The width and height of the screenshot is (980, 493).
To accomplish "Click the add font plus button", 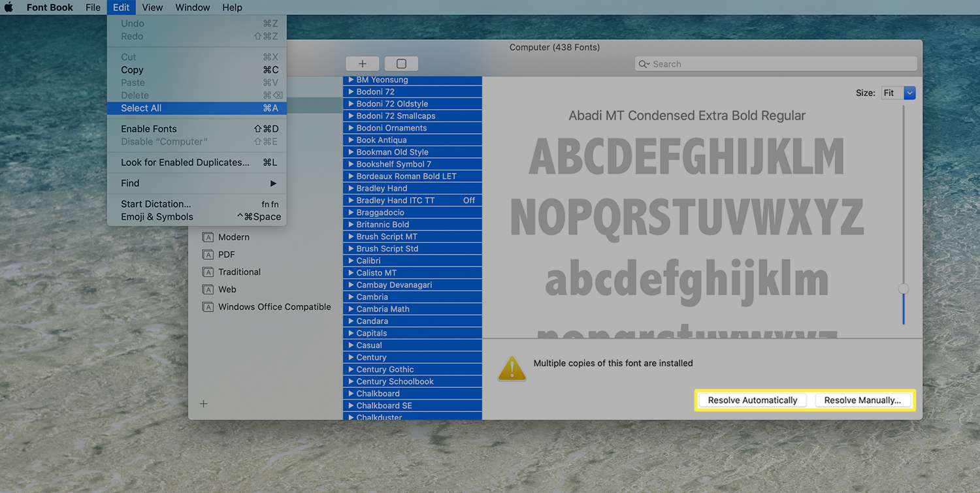I will point(363,63).
